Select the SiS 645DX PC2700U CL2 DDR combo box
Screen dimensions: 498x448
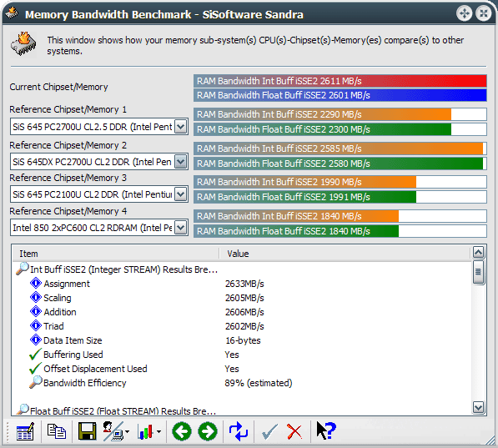pos(99,162)
